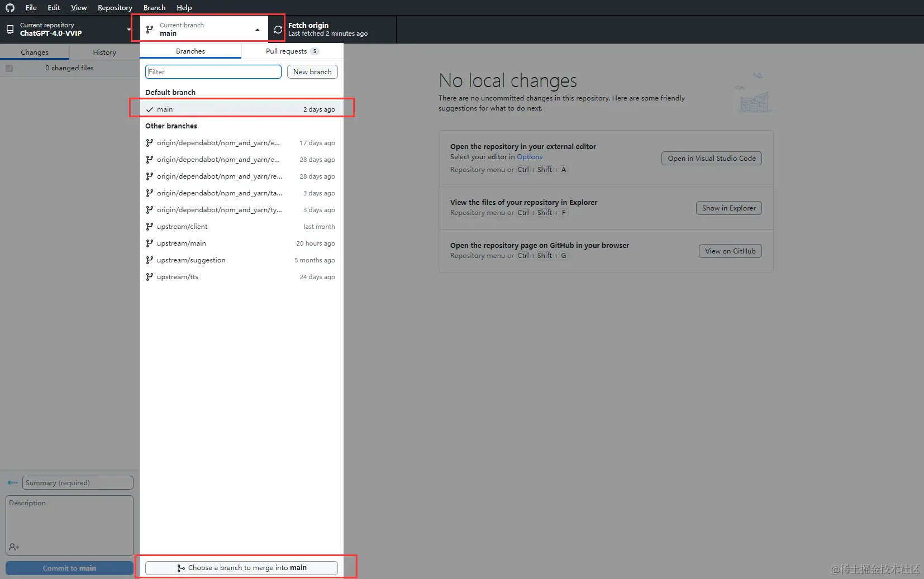Click the New branch button
This screenshot has width=924, height=579.
pyautogui.click(x=312, y=71)
